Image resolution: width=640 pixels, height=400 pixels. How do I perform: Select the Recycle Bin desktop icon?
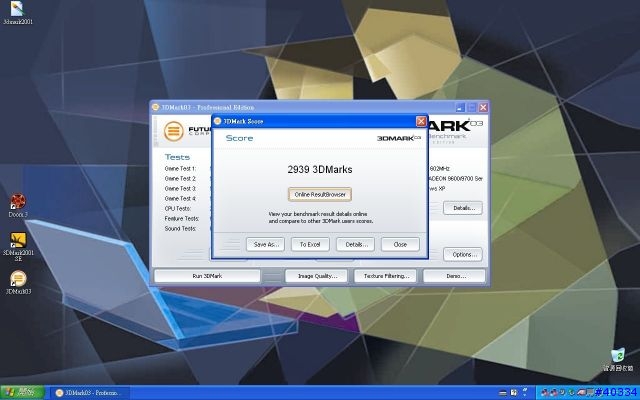point(618,359)
